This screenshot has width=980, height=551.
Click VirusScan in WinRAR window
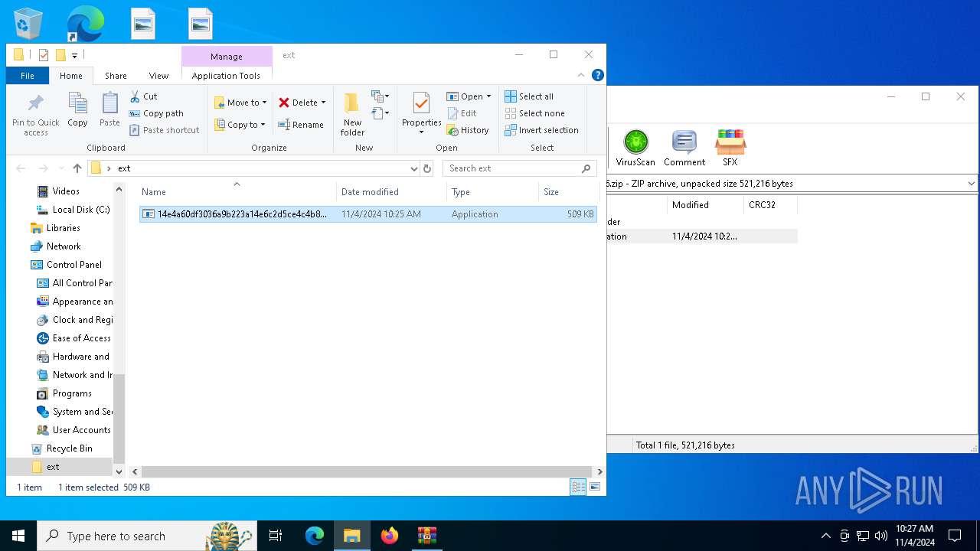tap(635, 148)
